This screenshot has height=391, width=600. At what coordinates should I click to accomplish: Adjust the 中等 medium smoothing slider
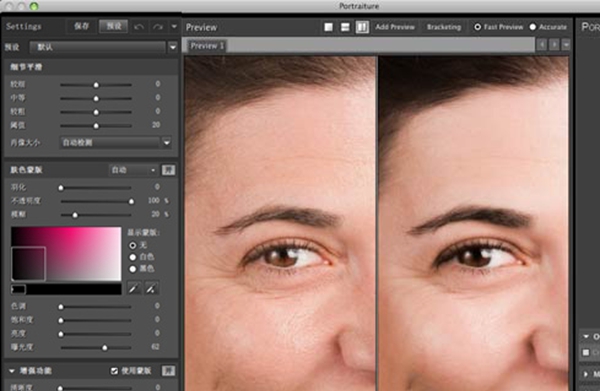coord(96,98)
